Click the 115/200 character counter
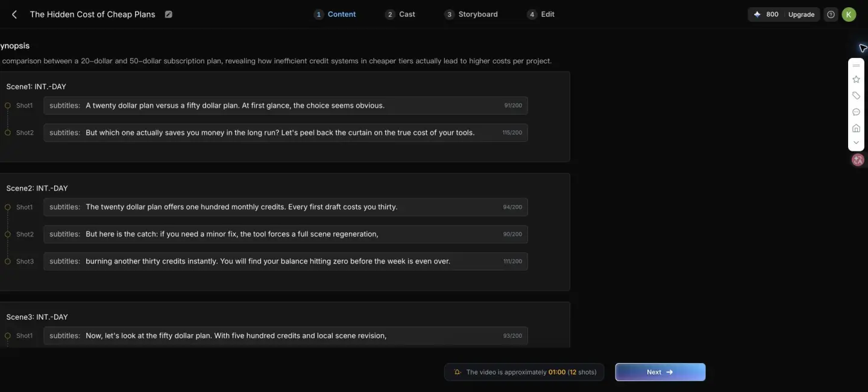The width and height of the screenshot is (868, 392). click(x=512, y=133)
